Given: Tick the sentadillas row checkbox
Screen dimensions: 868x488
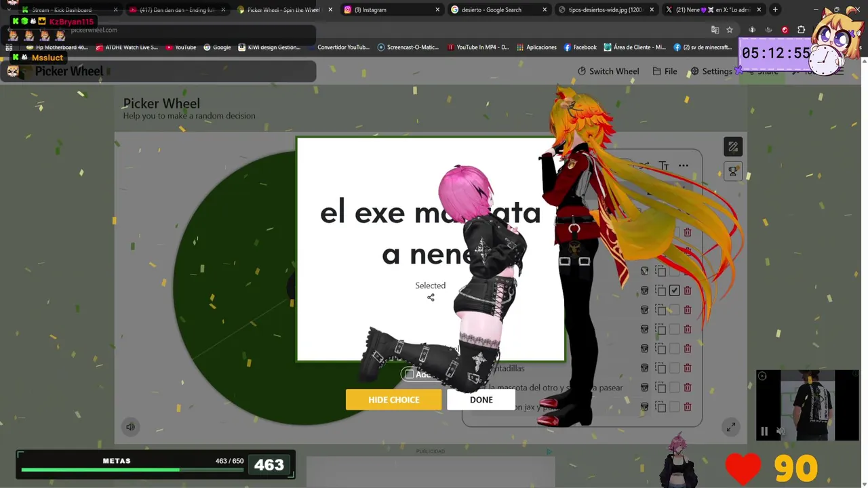Looking at the screenshot, I should tap(674, 368).
